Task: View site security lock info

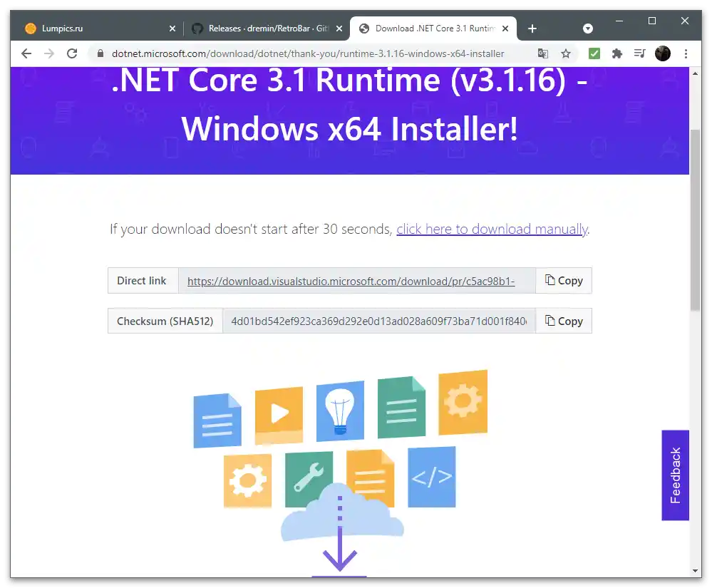Action: tap(100, 53)
